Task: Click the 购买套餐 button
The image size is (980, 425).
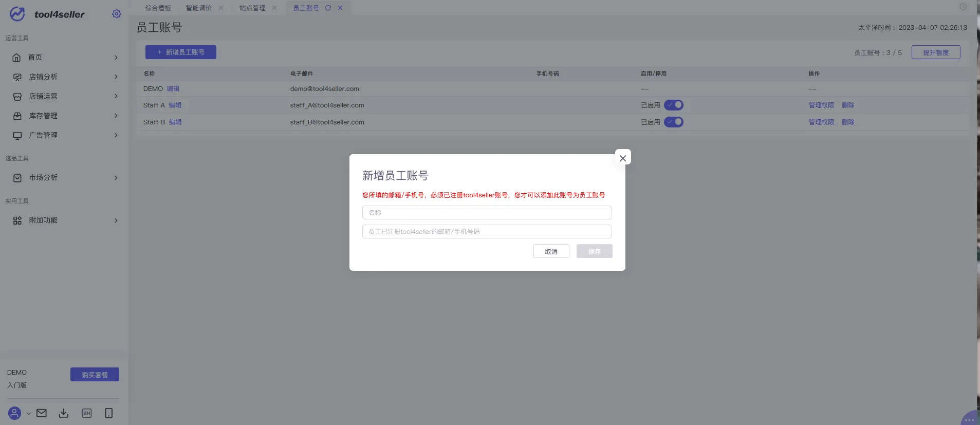Action: (x=95, y=375)
